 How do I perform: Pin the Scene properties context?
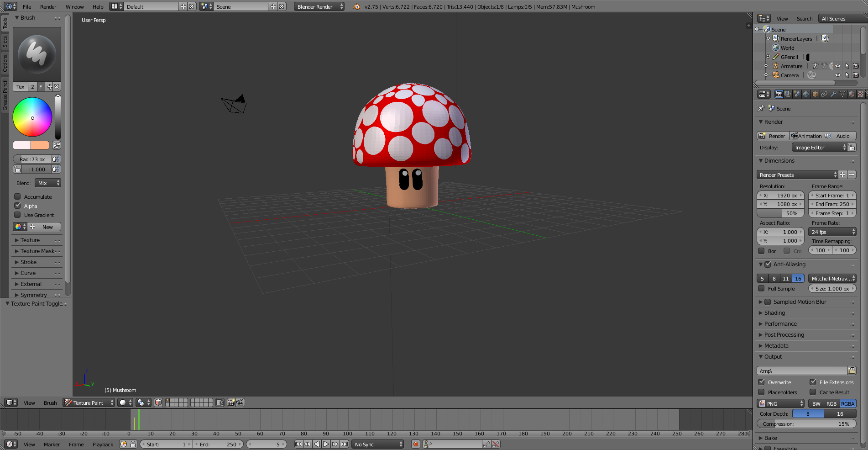click(761, 108)
